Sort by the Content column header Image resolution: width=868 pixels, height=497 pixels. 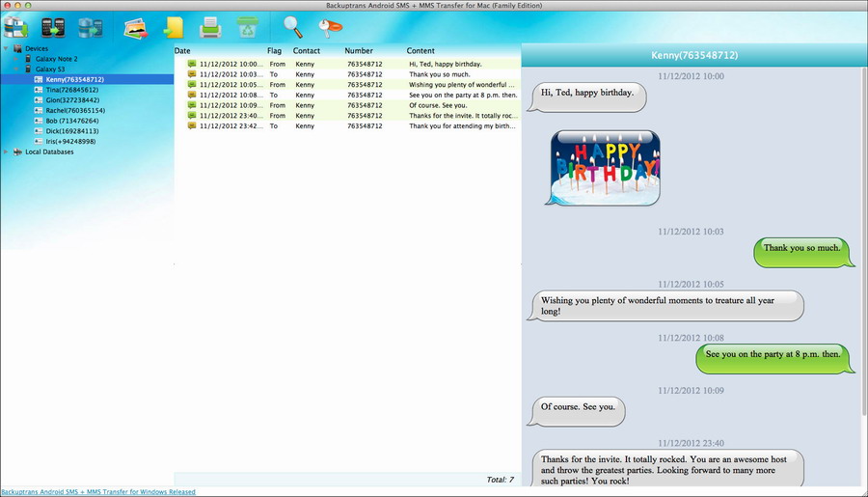[420, 50]
